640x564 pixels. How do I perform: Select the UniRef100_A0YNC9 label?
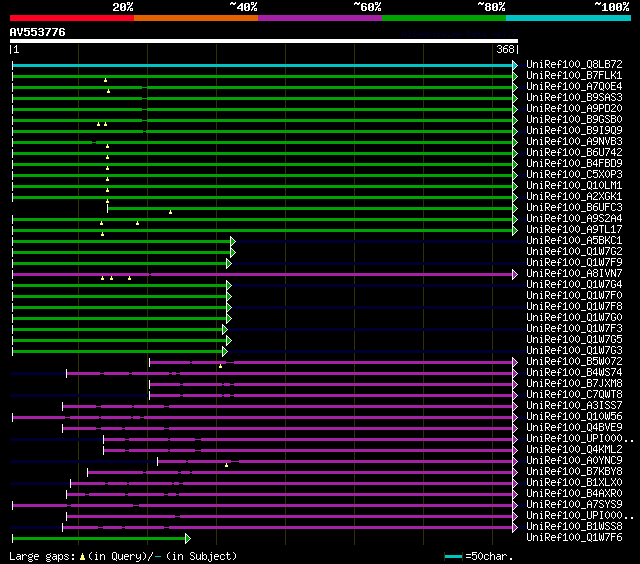point(574,461)
